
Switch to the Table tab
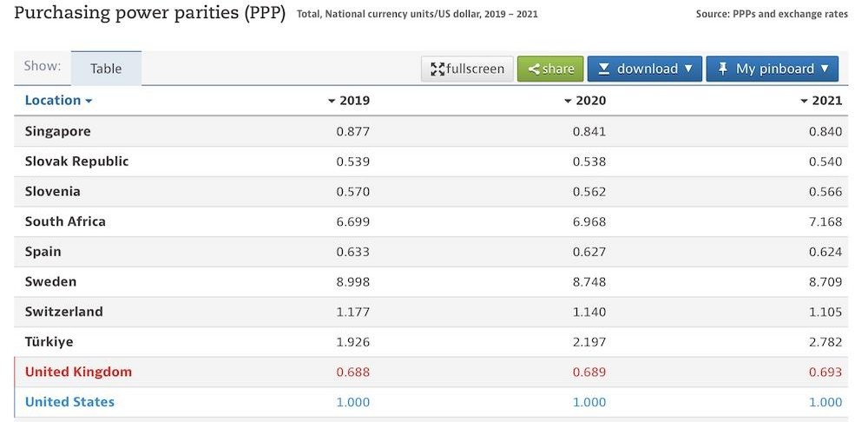[106, 69]
